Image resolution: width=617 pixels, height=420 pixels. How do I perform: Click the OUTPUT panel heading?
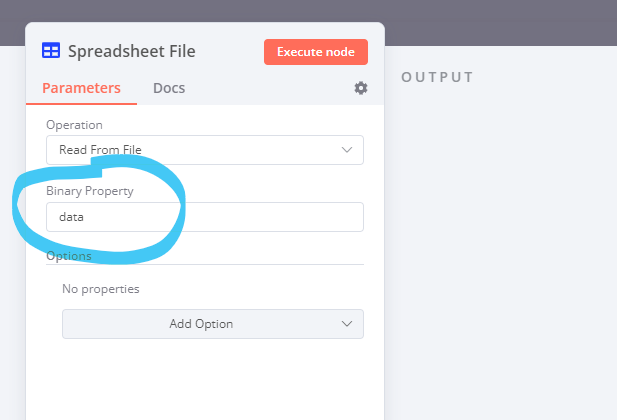(x=437, y=77)
